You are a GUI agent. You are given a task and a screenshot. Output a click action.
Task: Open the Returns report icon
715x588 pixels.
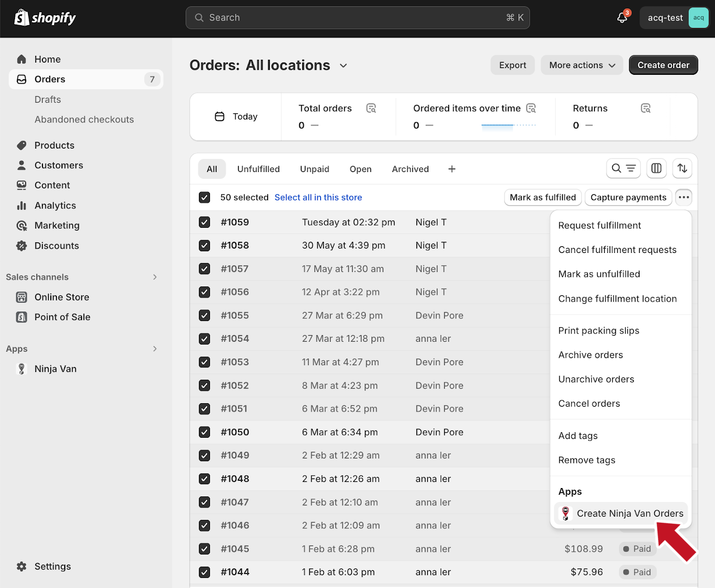point(646,108)
